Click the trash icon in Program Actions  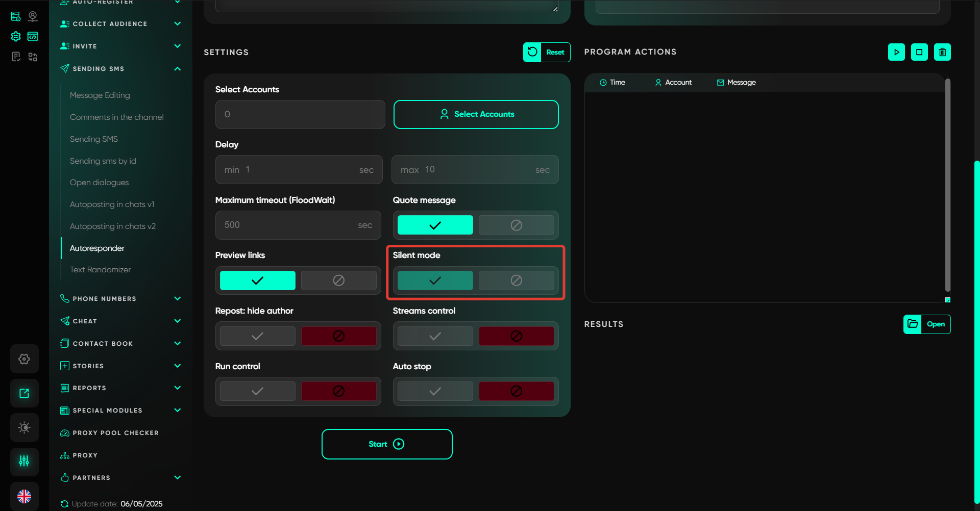coord(942,52)
